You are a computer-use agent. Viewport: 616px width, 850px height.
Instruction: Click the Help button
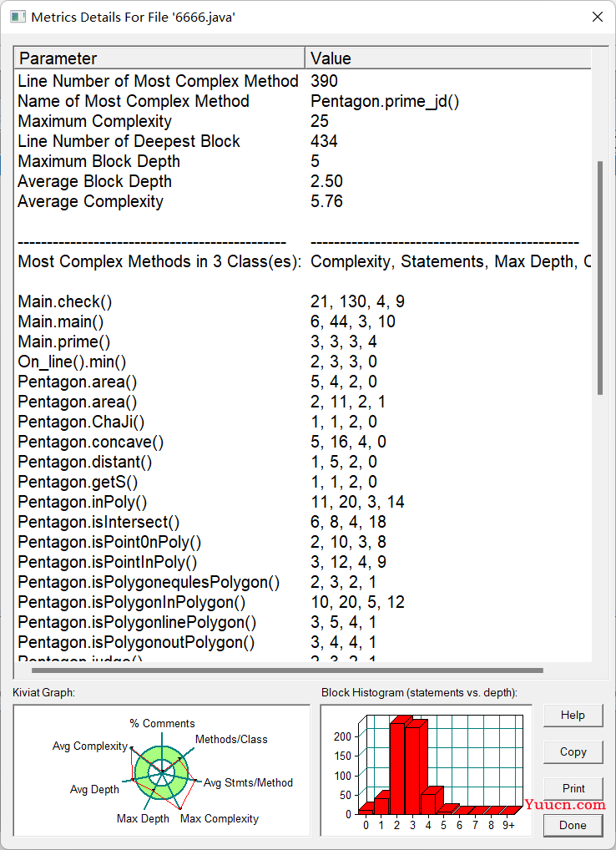tap(573, 716)
